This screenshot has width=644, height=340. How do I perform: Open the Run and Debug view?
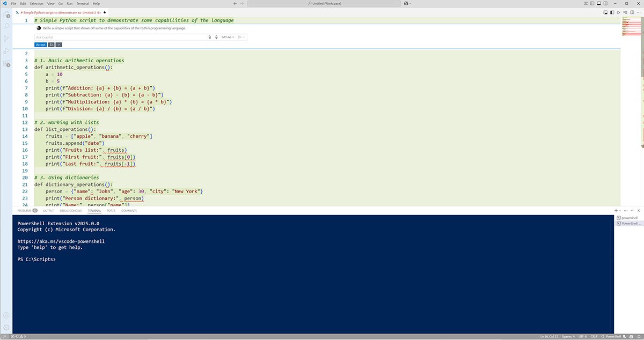tap(6, 51)
